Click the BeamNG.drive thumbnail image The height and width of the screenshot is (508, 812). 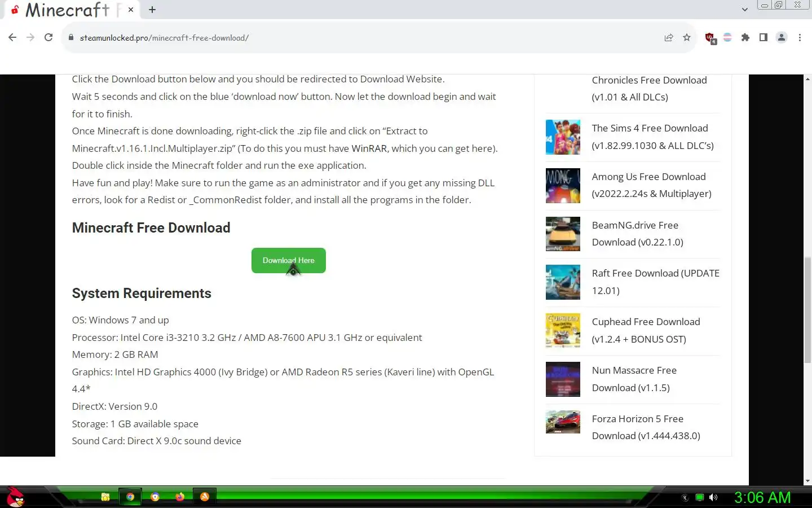coord(563,234)
